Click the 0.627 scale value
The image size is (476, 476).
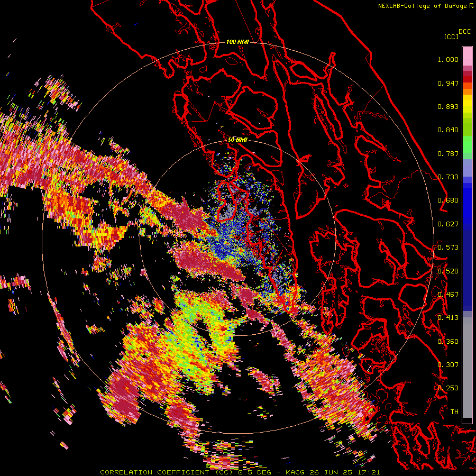pos(448,224)
